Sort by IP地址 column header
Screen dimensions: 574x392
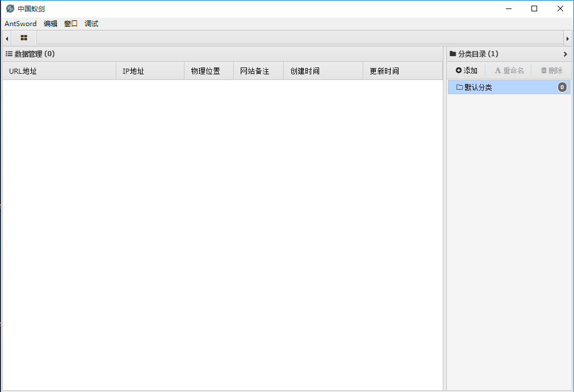coord(150,71)
